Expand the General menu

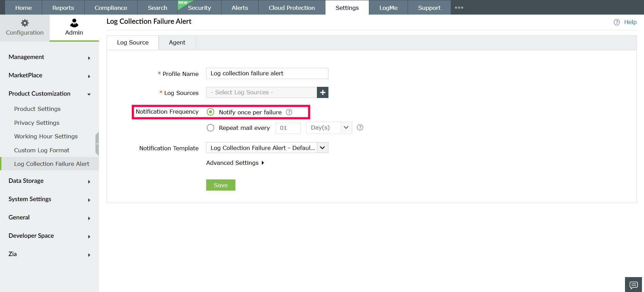50,217
